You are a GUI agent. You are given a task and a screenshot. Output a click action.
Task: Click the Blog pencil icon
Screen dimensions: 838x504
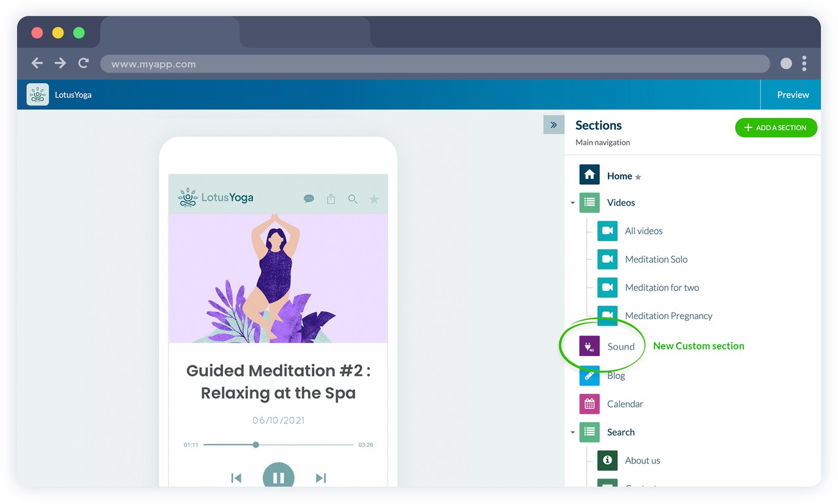tap(589, 376)
